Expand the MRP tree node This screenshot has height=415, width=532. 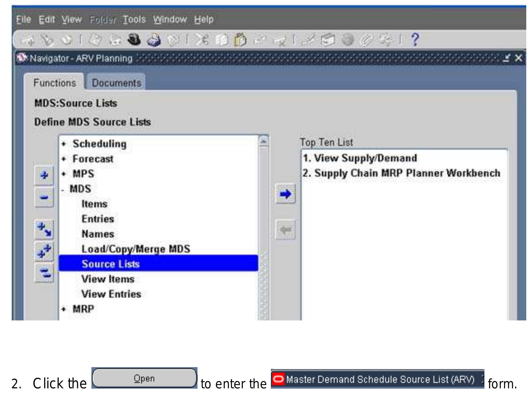click(x=64, y=309)
